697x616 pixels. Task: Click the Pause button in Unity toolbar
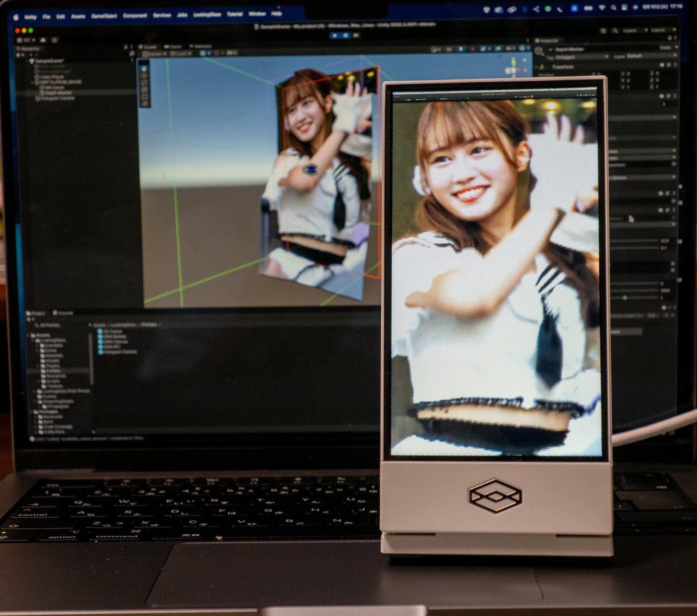click(x=345, y=35)
